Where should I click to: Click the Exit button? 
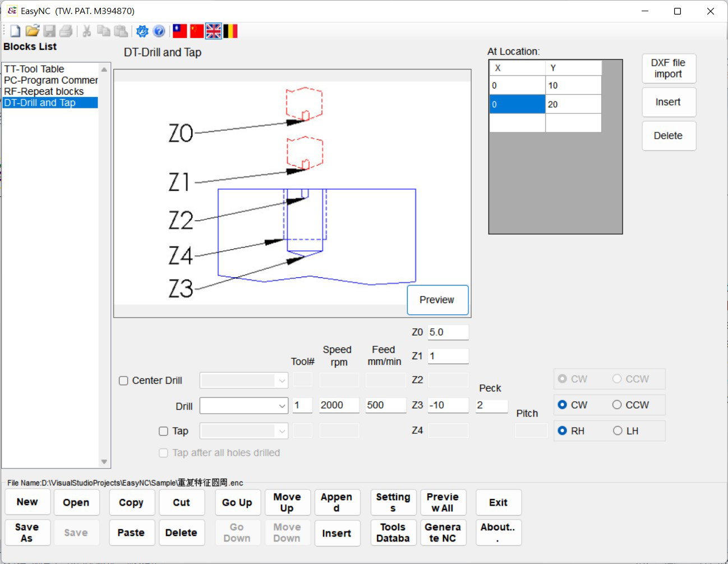pyautogui.click(x=499, y=502)
